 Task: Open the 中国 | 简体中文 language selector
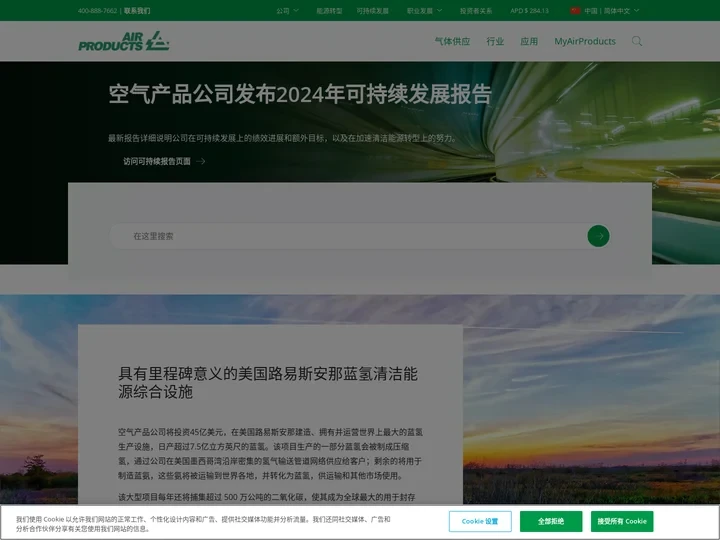click(605, 11)
